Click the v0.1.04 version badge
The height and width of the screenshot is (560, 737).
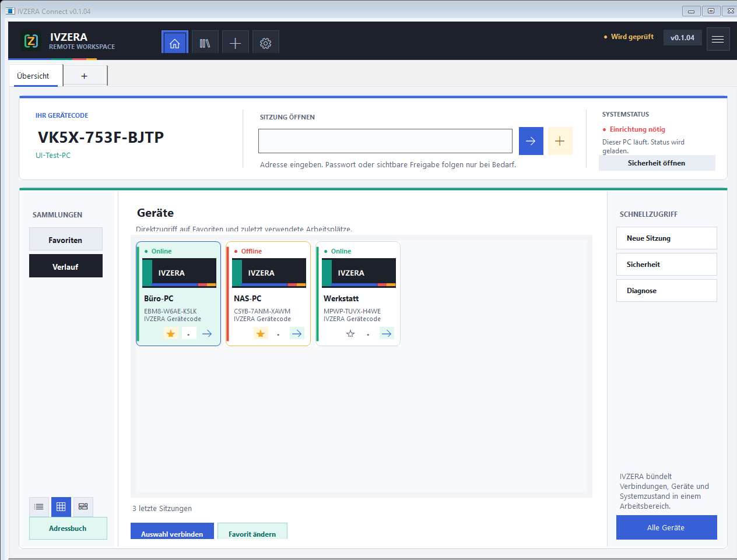coord(683,38)
